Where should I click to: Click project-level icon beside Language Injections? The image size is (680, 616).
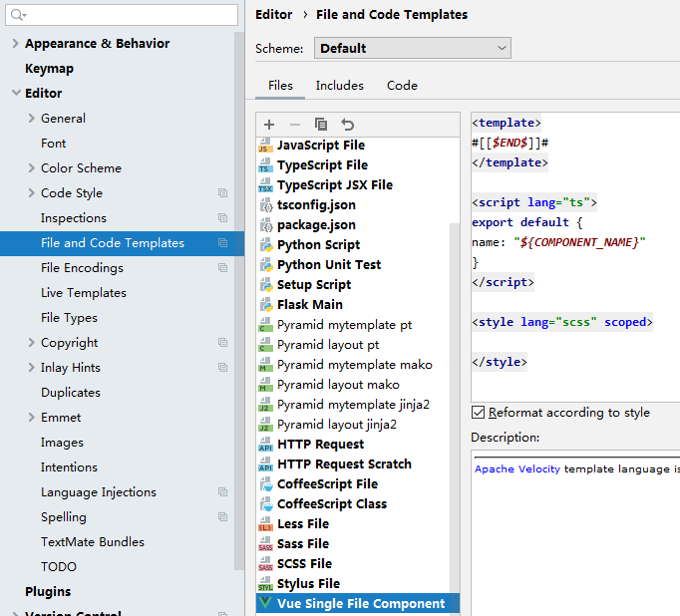click(223, 492)
